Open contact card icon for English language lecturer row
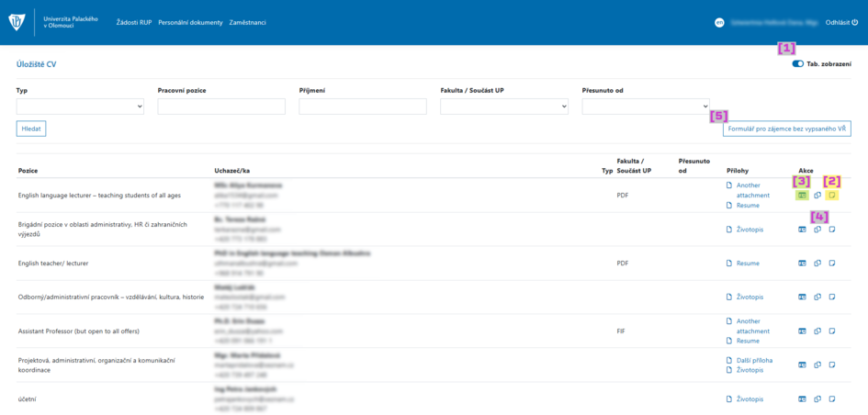 point(802,196)
